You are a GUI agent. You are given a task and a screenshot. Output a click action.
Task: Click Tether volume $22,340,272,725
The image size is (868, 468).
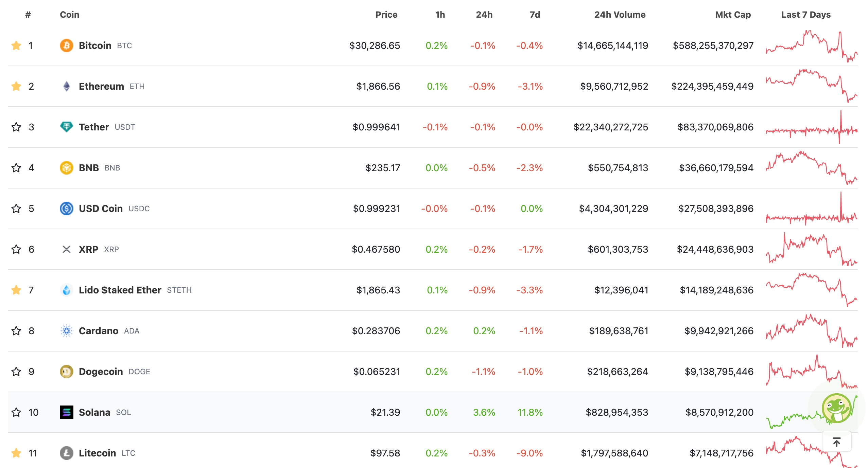[611, 127]
